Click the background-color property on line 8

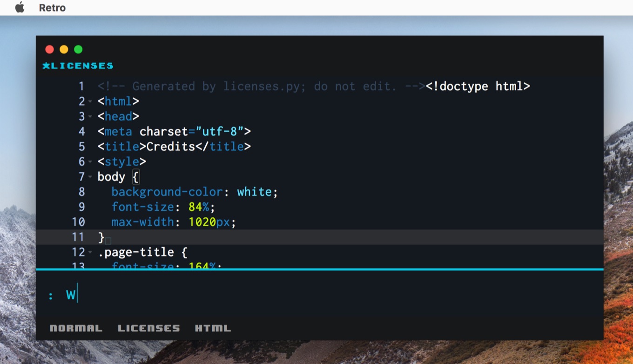click(167, 192)
